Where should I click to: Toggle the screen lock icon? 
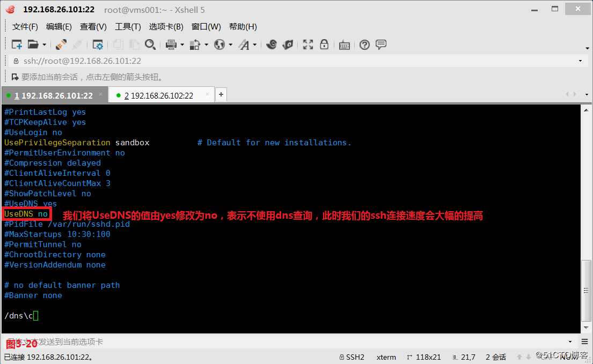point(325,44)
